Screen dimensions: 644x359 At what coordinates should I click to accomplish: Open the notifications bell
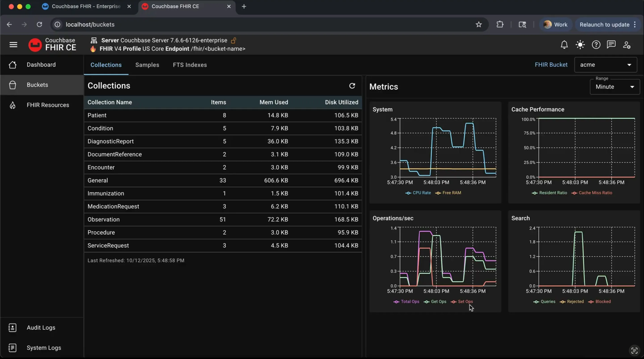point(564,45)
